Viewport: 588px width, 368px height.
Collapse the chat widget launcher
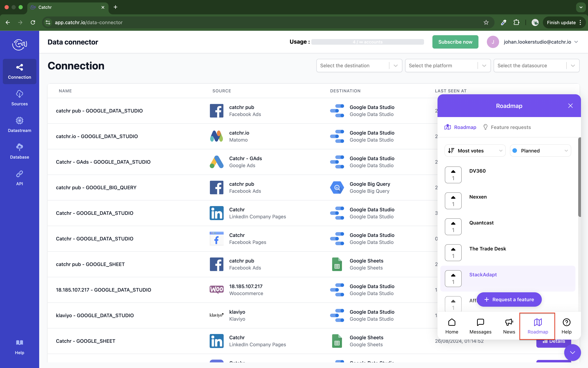click(572, 352)
